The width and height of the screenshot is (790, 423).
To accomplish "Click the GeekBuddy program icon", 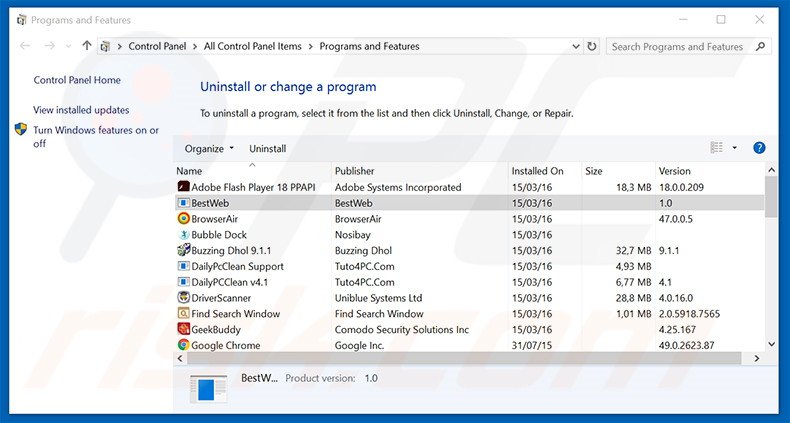I will coord(183,329).
